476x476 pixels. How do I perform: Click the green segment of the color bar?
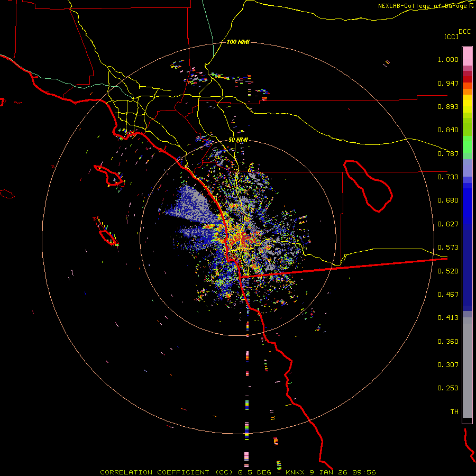point(467,144)
